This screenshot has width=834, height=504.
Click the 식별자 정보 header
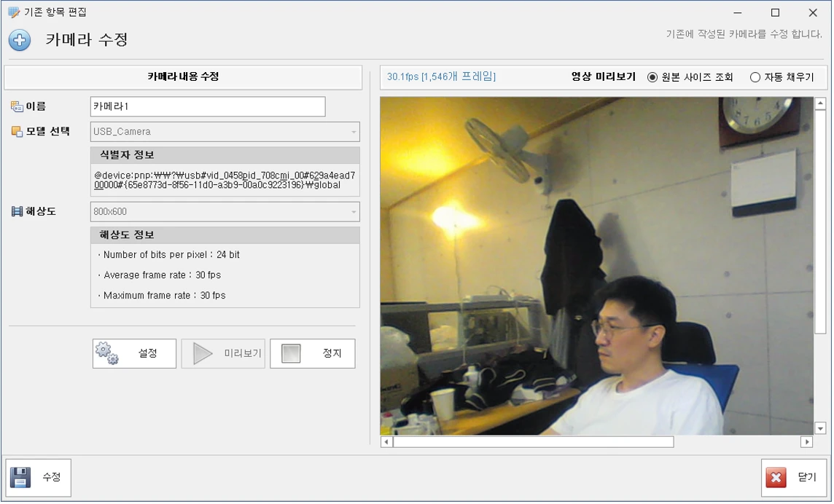pyautogui.click(x=225, y=155)
